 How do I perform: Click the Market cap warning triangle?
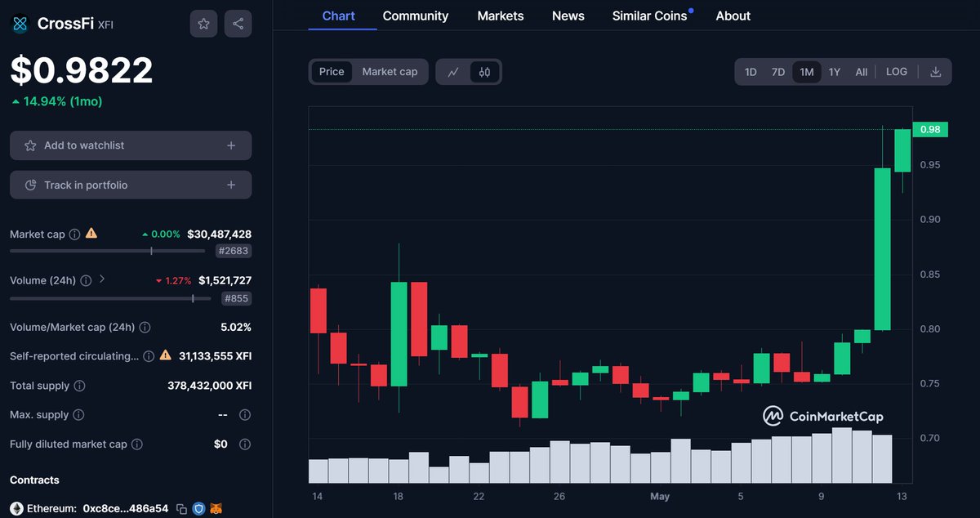click(91, 234)
